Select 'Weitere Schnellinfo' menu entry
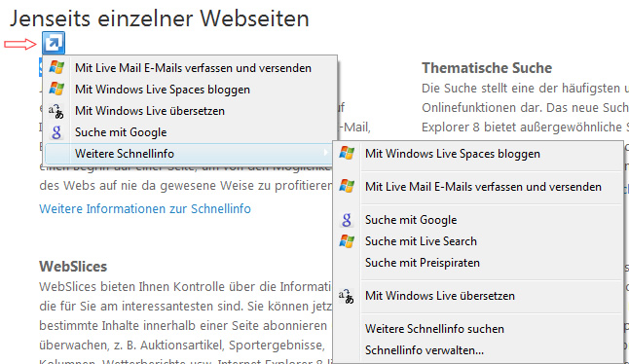Image resolution: width=629 pixels, height=364 pixels. tap(189, 154)
